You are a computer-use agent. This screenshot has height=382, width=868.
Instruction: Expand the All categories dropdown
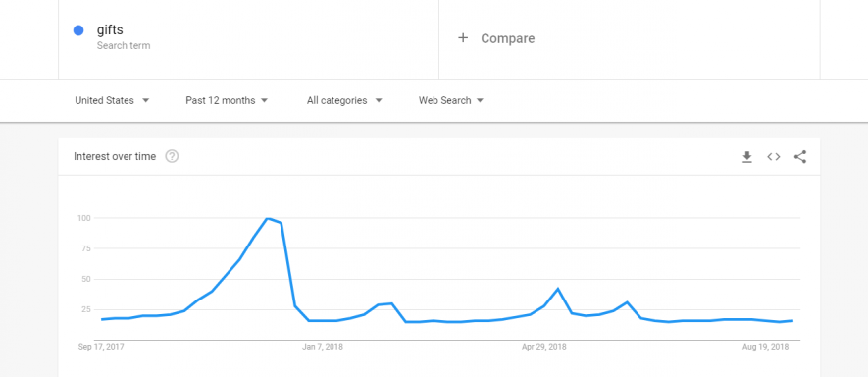pyautogui.click(x=344, y=100)
